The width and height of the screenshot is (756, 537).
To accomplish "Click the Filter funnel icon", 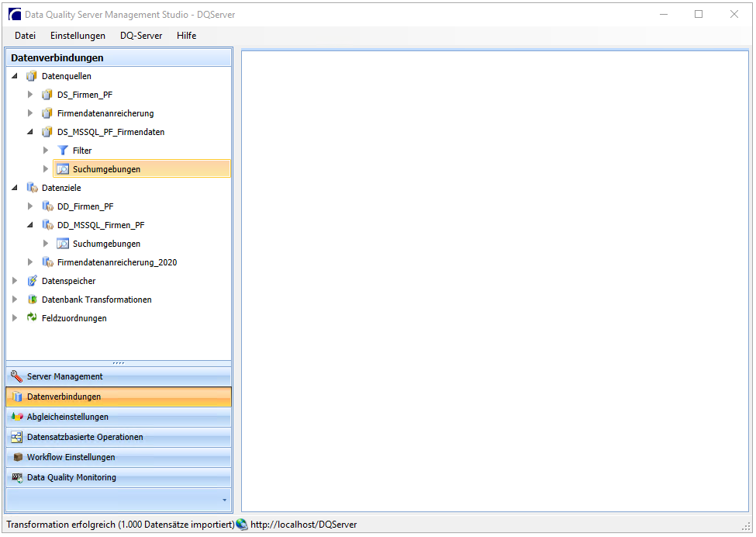I will (x=63, y=151).
